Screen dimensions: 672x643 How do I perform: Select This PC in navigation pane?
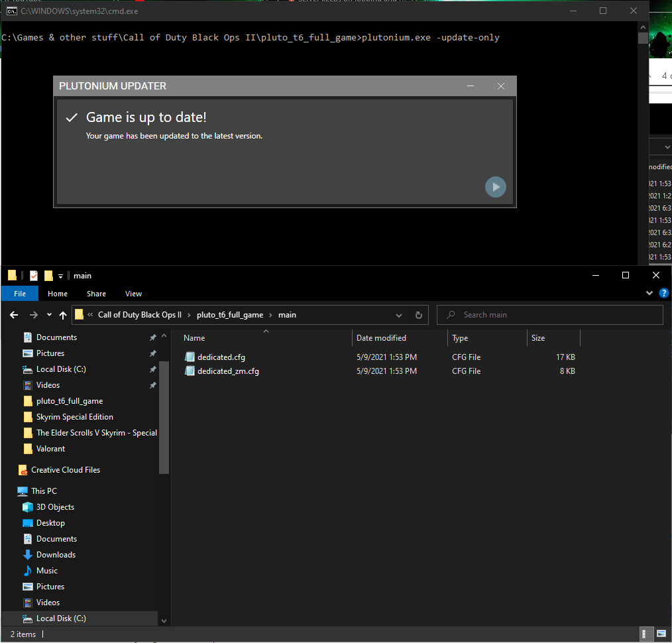(44, 491)
